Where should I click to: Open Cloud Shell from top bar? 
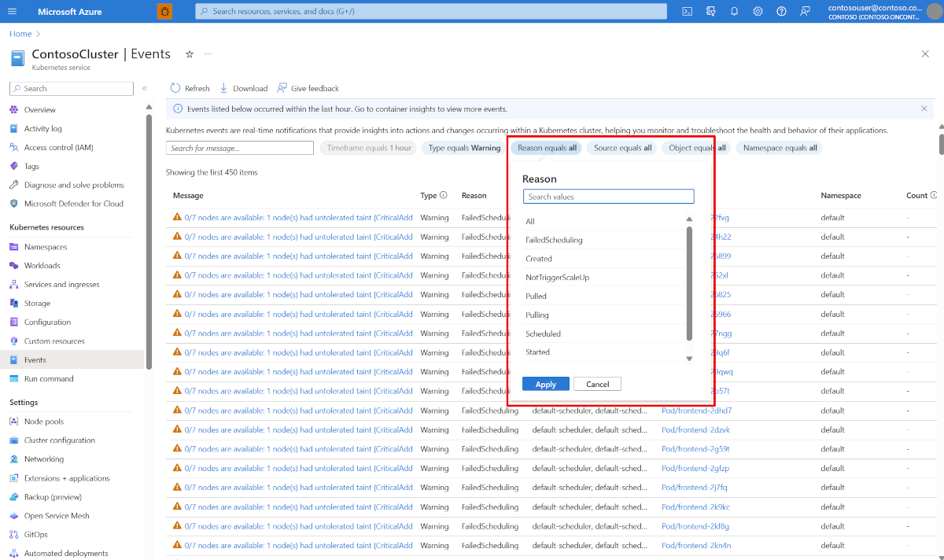[x=687, y=11]
